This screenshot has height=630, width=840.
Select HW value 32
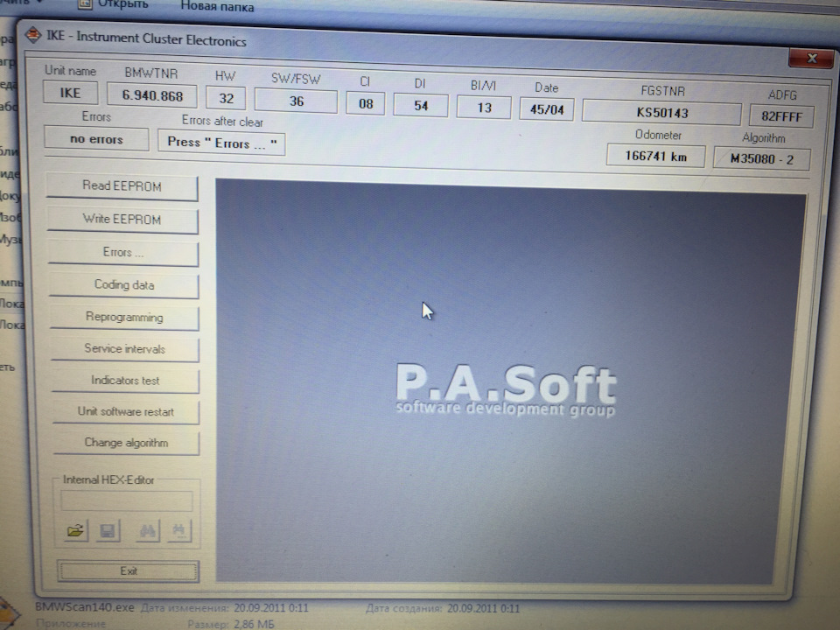(x=226, y=99)
